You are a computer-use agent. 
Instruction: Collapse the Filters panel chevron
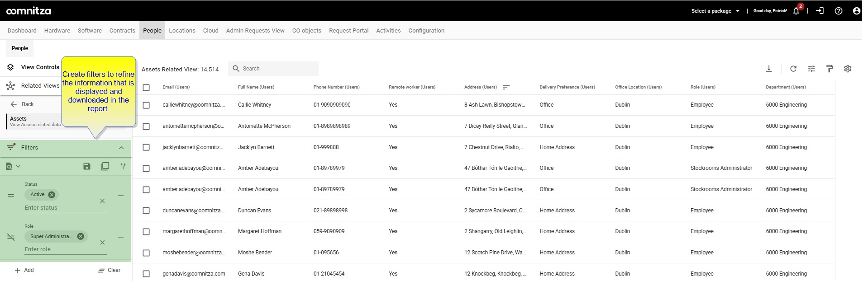click(x=121, y=148)
